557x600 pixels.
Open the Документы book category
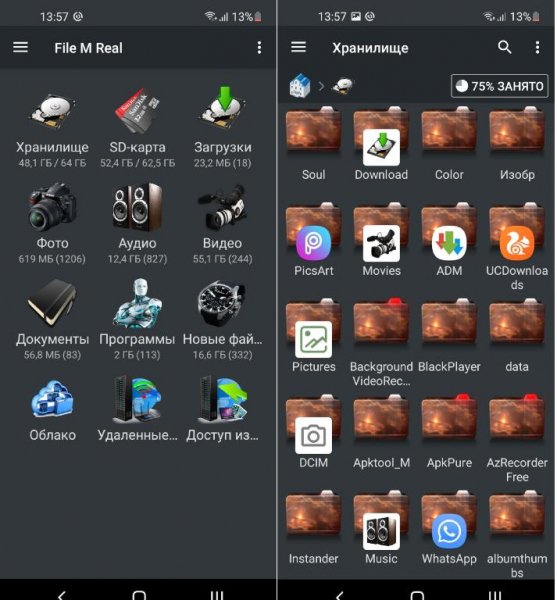[52, 302]
